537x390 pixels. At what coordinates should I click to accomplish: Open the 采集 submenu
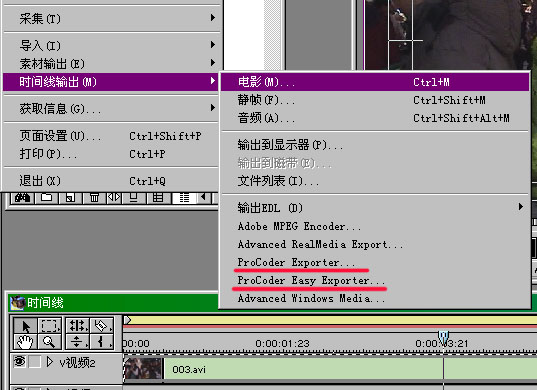point(111,18)
